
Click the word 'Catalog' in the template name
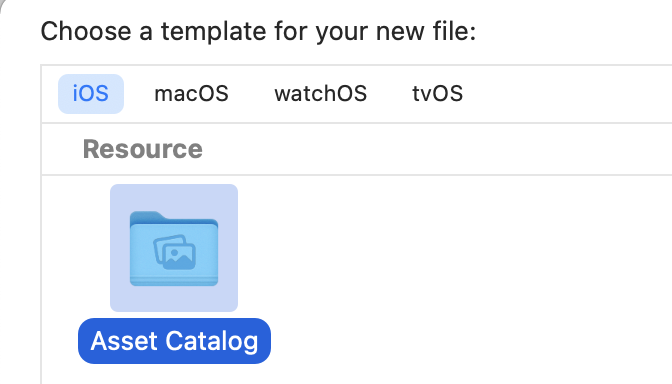tap(212, 342)
